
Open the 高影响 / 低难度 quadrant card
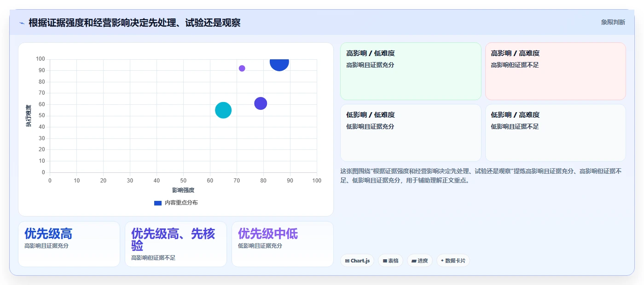coord(411,71)
